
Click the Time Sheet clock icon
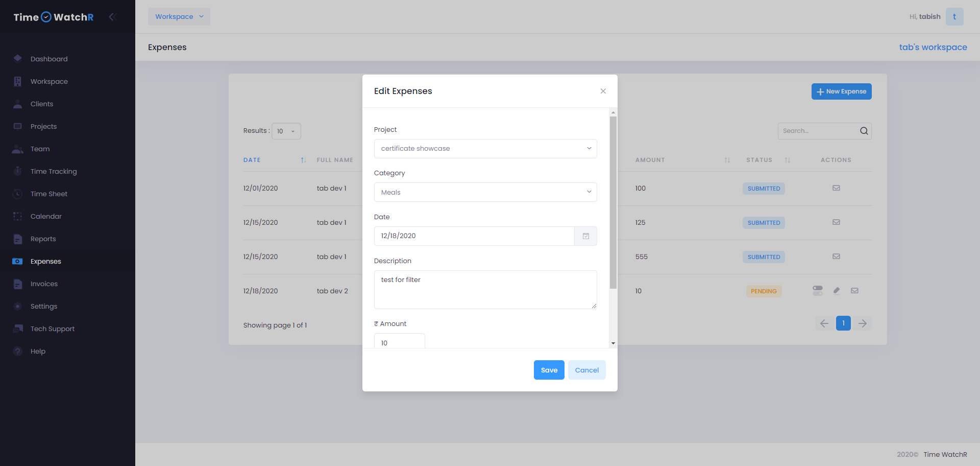[18, 194]
